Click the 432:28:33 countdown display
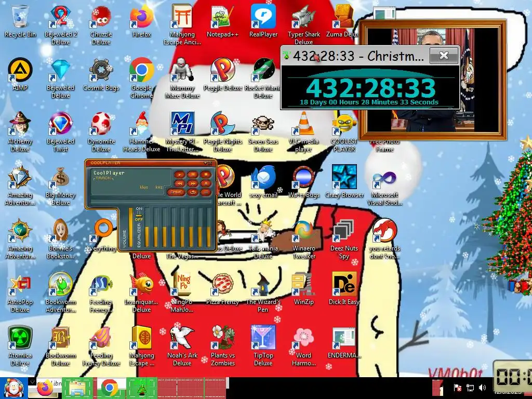The height and width of the screenshot is (399, 532). [x=370, y=88]
